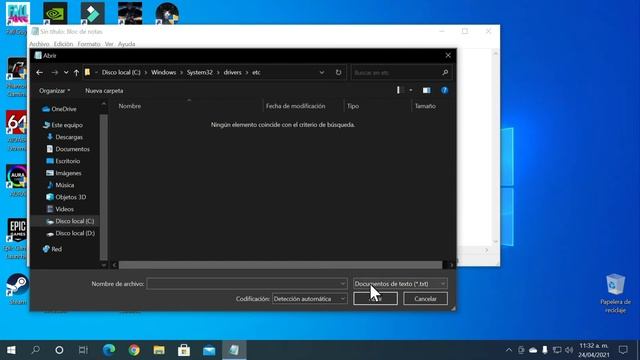Select the Windows breadcrumb
Image resolution: width=640 pixels, height=360 pixels.
(163, 72)
